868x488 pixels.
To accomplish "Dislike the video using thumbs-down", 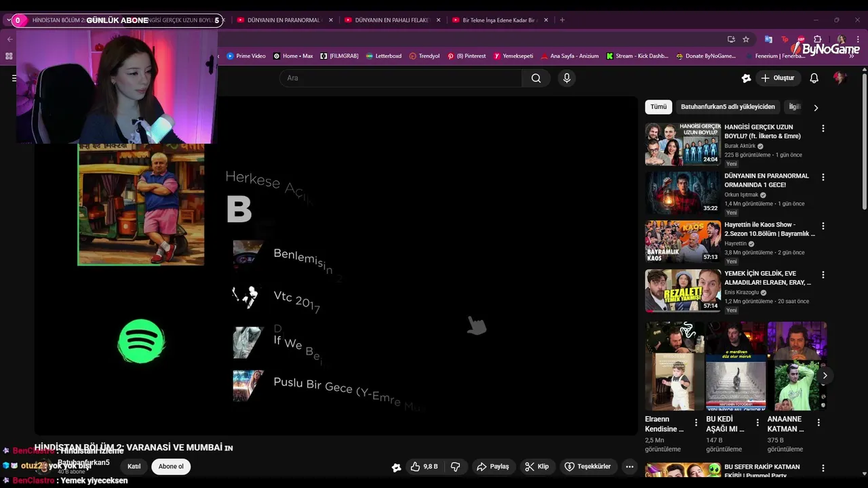I will click(456, 466).
